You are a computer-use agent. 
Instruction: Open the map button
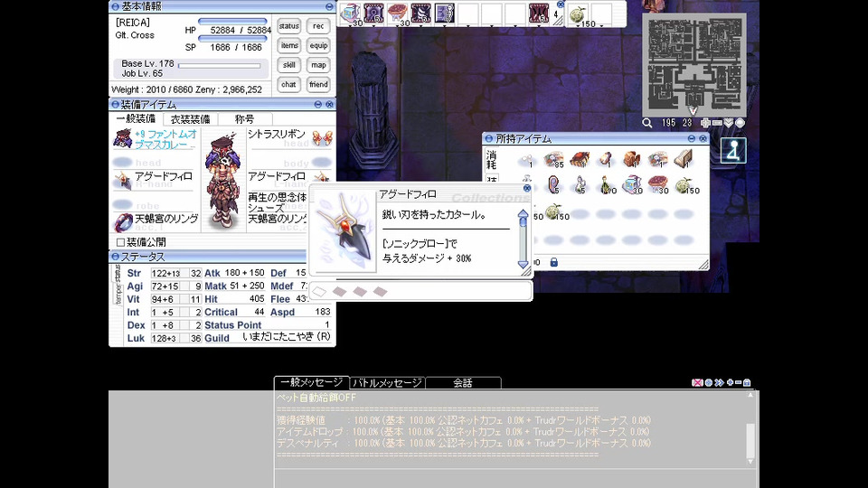[x=318, y=65]
